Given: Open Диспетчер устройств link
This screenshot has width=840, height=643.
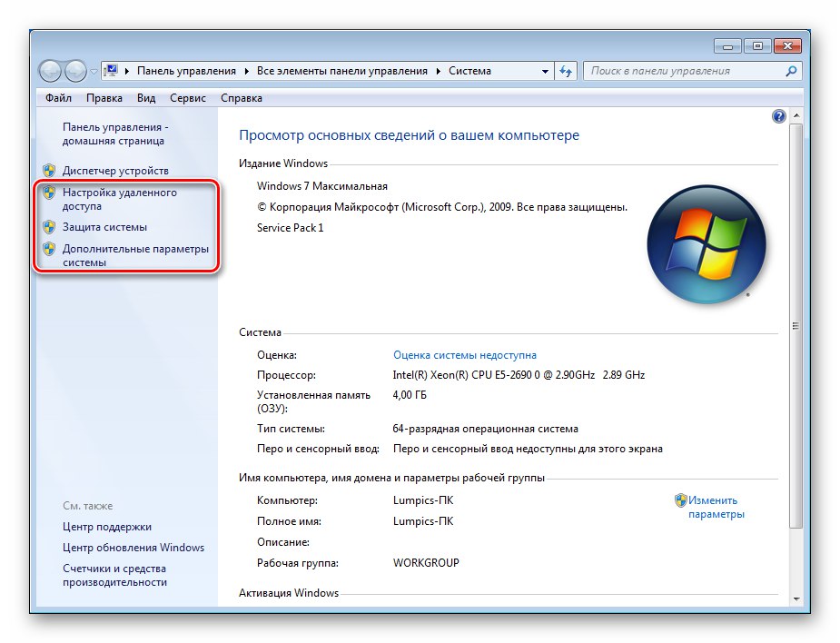Looking at the screenshot, I should click(115, 171).
